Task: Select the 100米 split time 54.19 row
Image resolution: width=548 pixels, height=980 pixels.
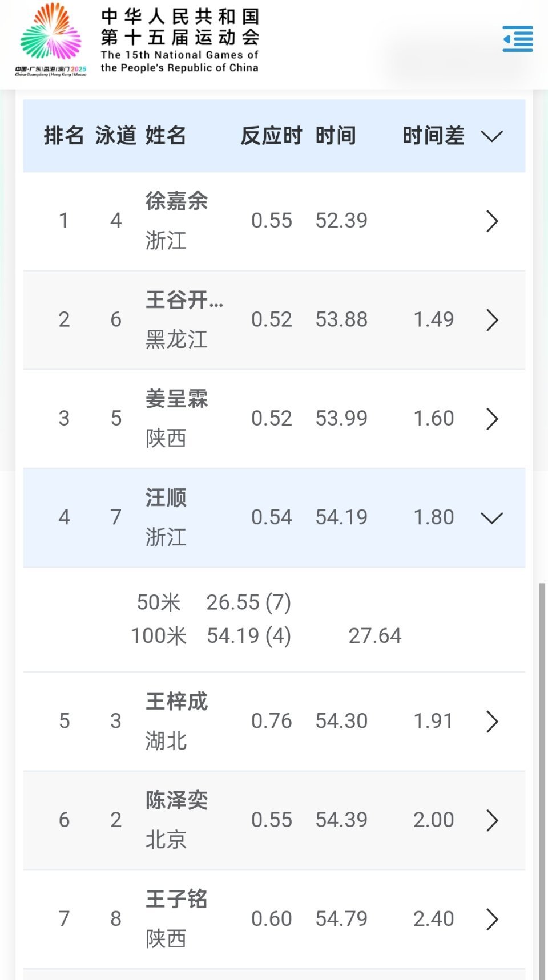Action: (x=267, y=635)
